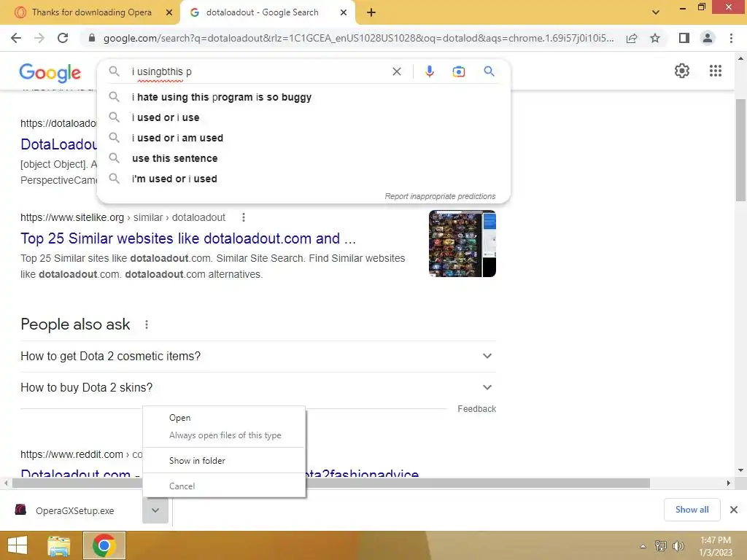Viewport: 747px width, 560px height.
Task: Open People also ask options dots
Action: (x=146, y=324)
